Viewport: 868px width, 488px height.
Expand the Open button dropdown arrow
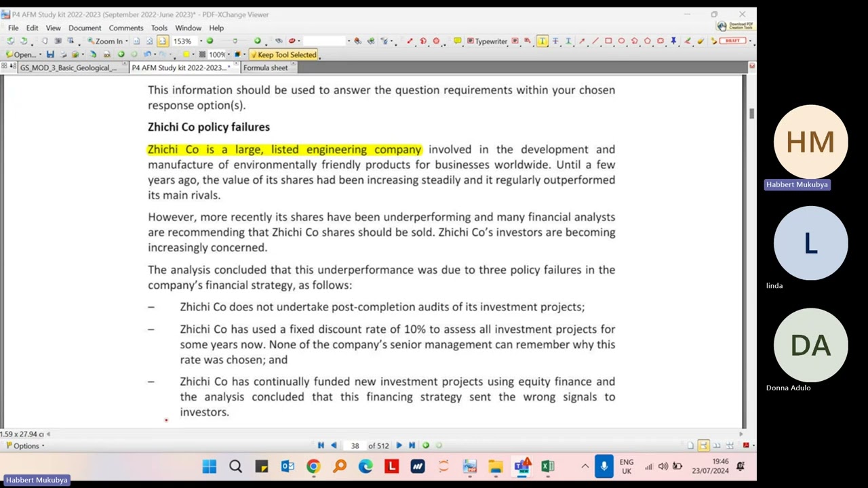(x=40, y=55)
